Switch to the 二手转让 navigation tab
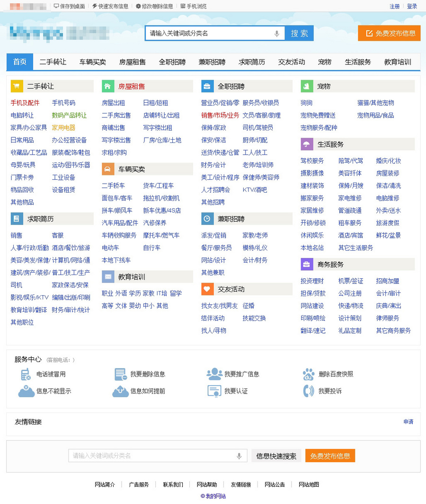The image size is (426, 504). [x=53, y=62]
